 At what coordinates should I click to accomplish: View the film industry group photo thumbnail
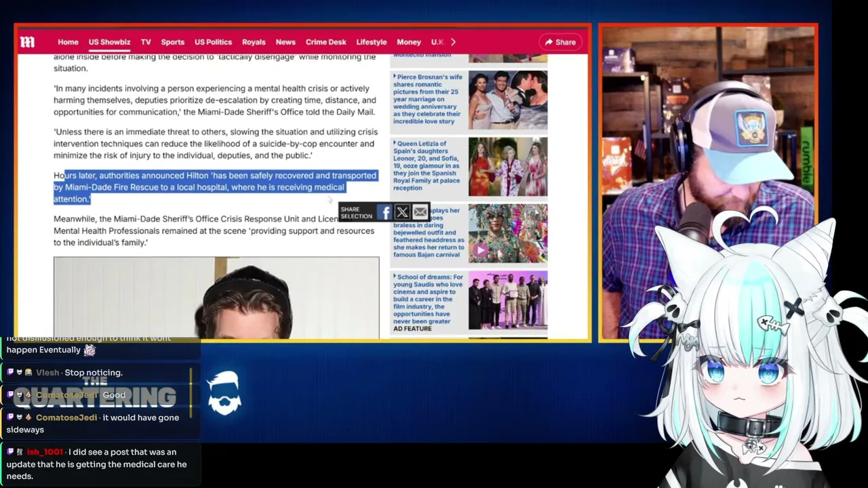point(508,300)
